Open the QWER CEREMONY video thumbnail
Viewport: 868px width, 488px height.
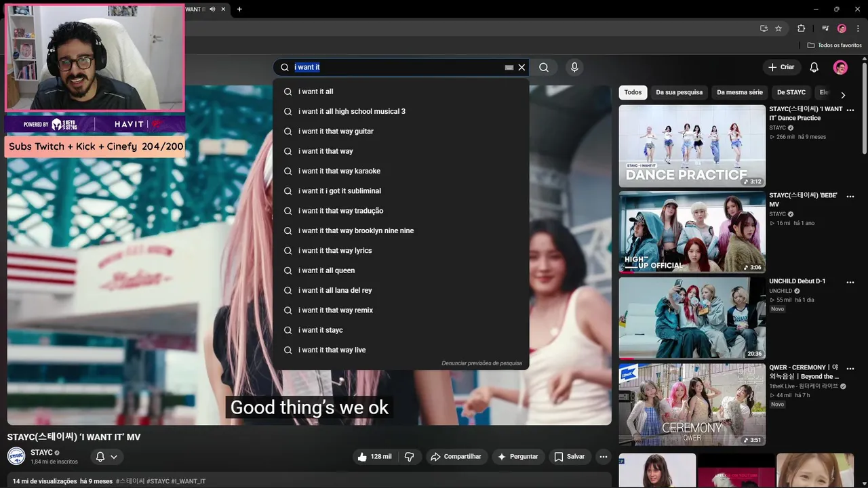[692, 404]
